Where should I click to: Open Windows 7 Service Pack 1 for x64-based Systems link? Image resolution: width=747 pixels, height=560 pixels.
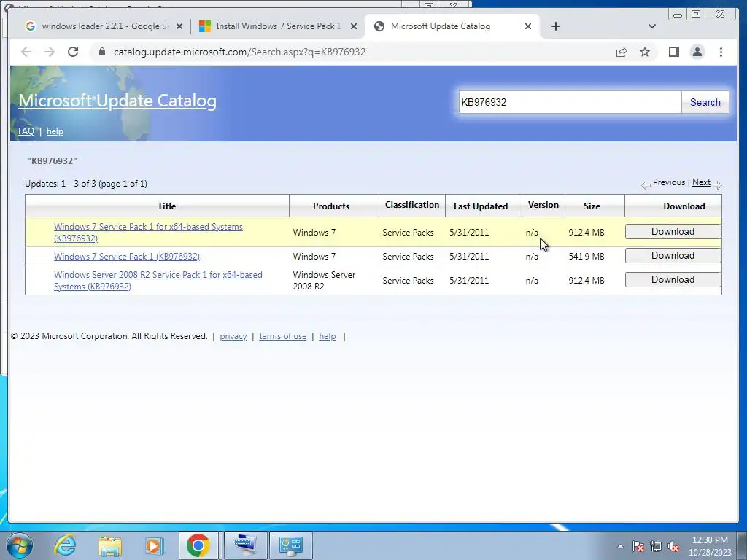(148, 233)
